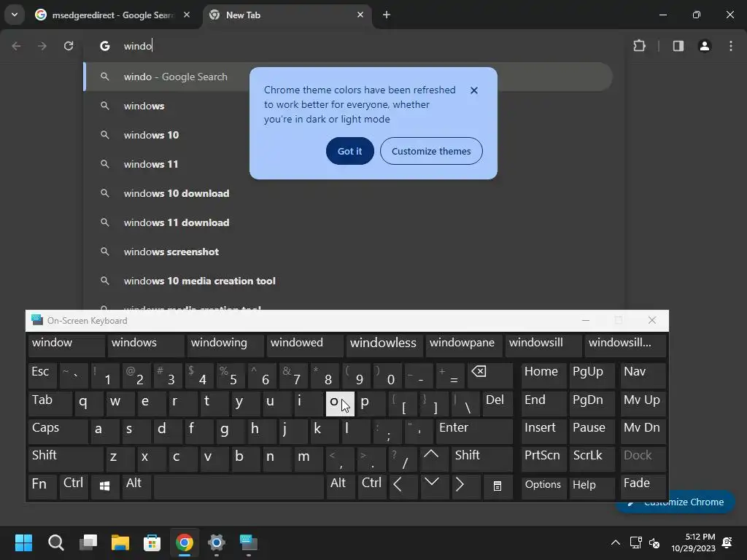
Task: Tap the space bar on keyboard
Action: click(239, 486)
